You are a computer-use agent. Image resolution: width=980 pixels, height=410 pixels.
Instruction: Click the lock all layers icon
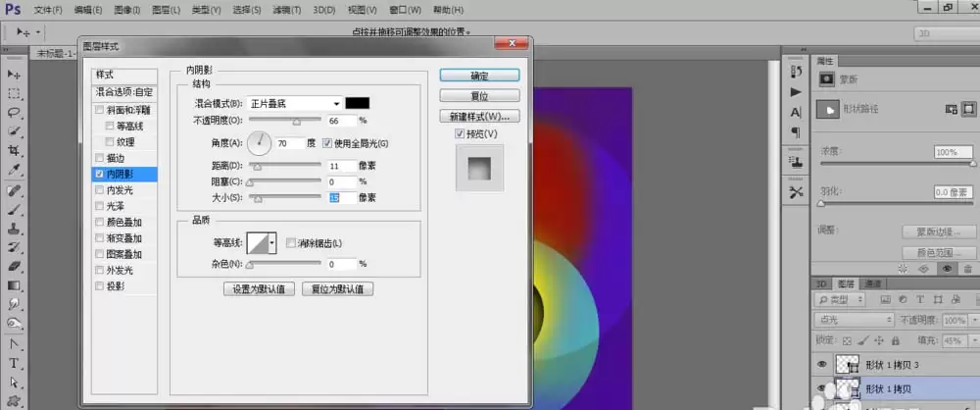coord(896,341)
